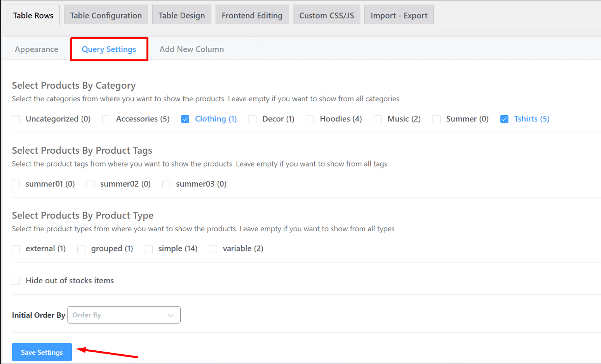Viewport: 601px width, 364px height.
Task: Open the Initial Order By dropdown
Action: coord(124,315)
